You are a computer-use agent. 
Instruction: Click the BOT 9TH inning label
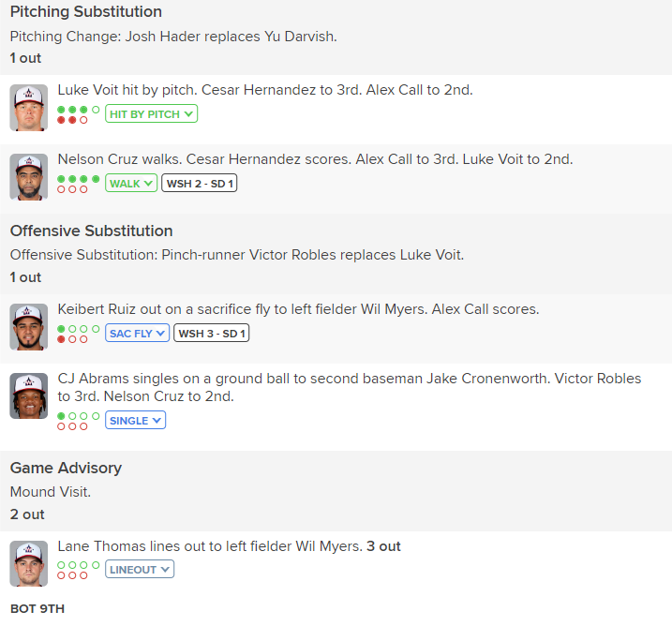point(37,608)
